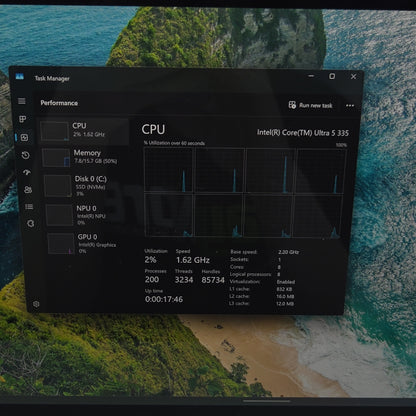Open the Users icon in sidebar
This screenshot has height=416, width=416.
[x=28, y=190]
